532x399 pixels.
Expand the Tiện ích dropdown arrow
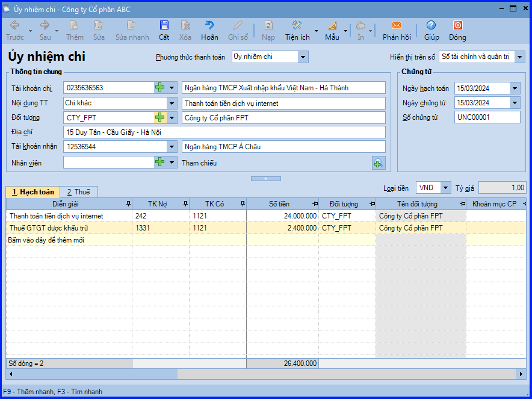tap(316, 31)
